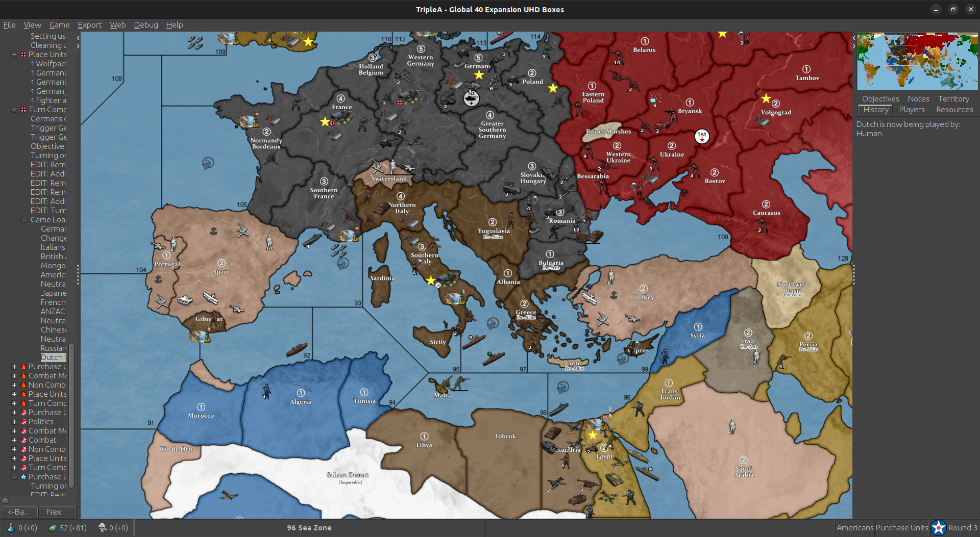Switch to the Resources tab
This screenshot has height=537, width=980.
(954, 110)
